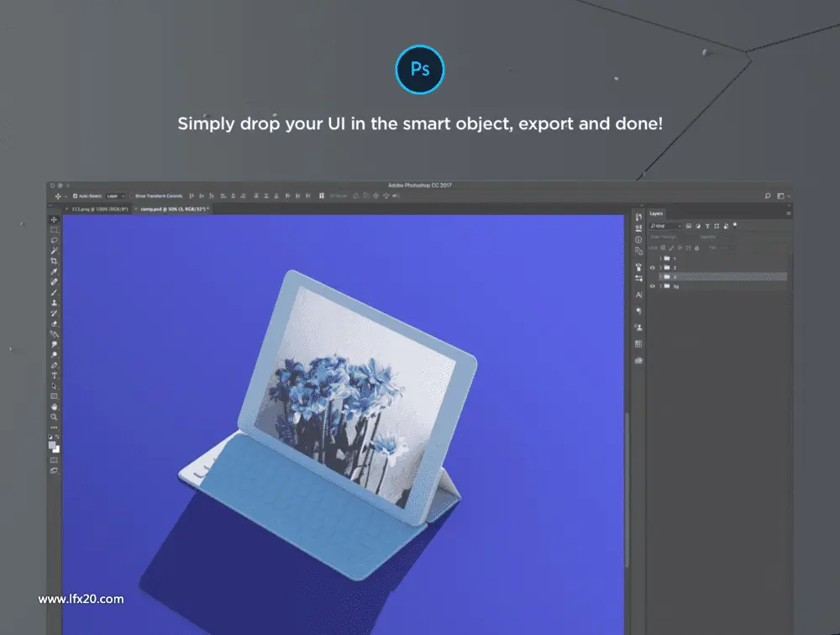Open workspace switcher dropdown
This screenshot has height=635, width=840.
pyautogui.click(x=783, y=196)
